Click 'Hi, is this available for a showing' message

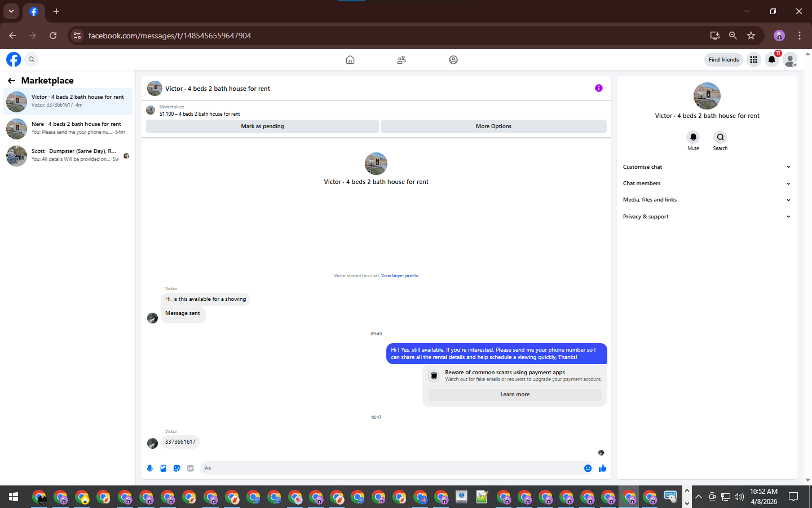pos(205,299)
